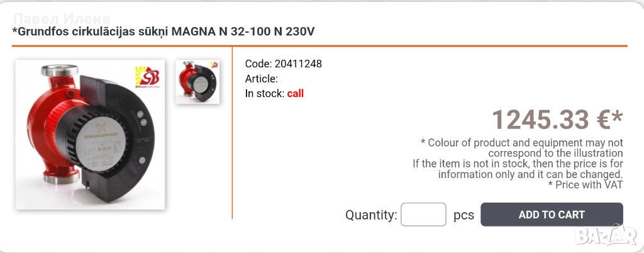The width and height of the screenshot is (644, 253).
Task: Click the "pcs" unit label
Action: (x=464, y=215)
